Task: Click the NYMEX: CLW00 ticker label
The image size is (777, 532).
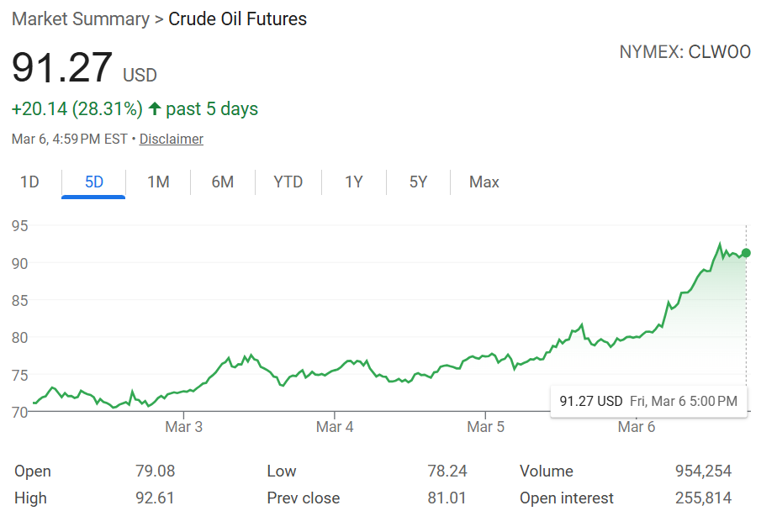Action: point(684,52)
